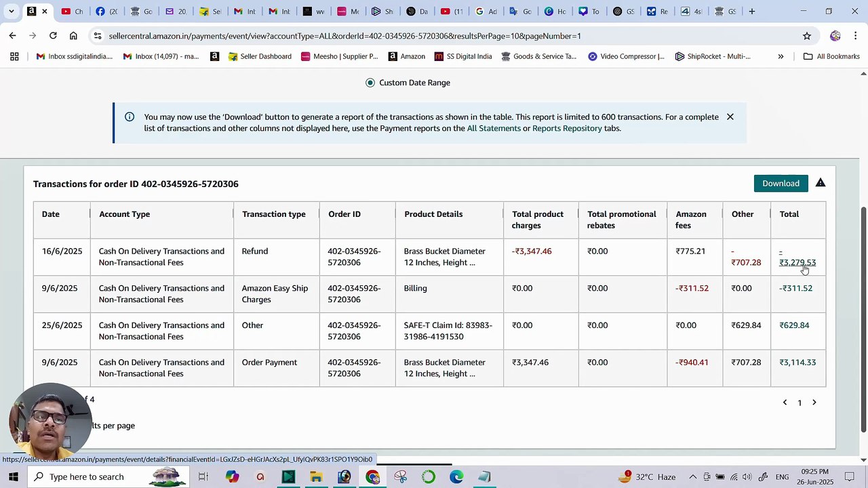Open the taskbar clock showing 09:25 PM
This screenshot has width=868, height=488.
(814, 476)
